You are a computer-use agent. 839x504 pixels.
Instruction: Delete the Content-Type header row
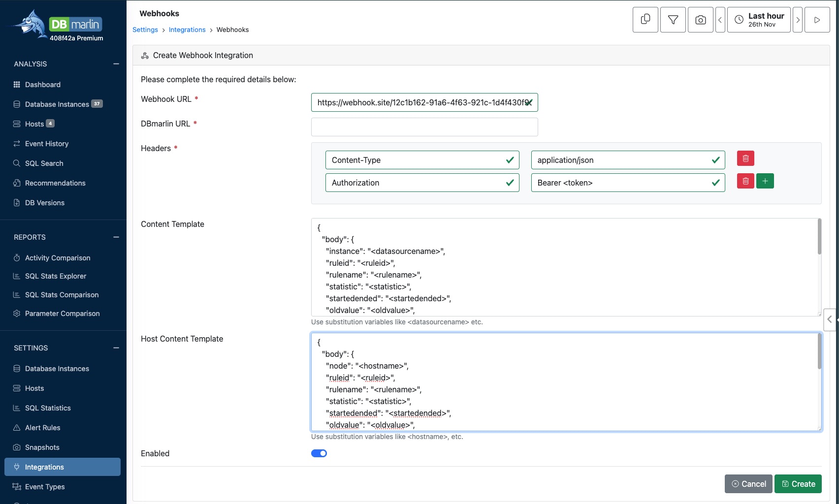745,158
